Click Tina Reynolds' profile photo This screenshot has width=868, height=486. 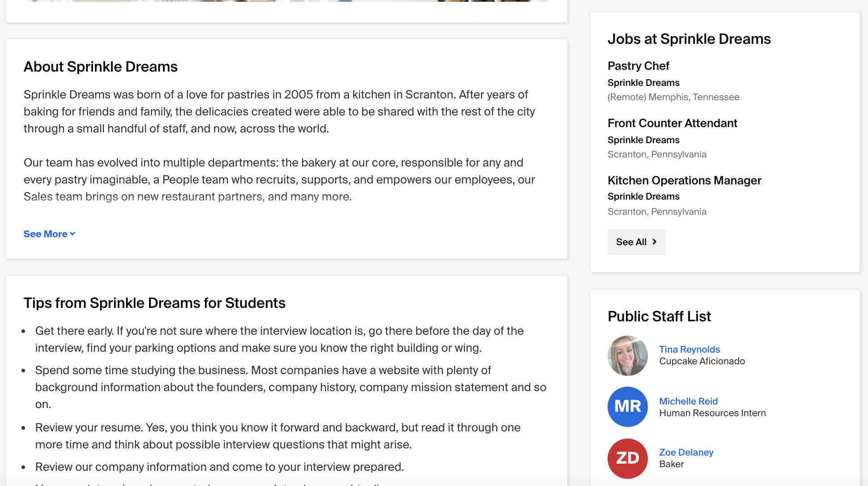(627, 356)
